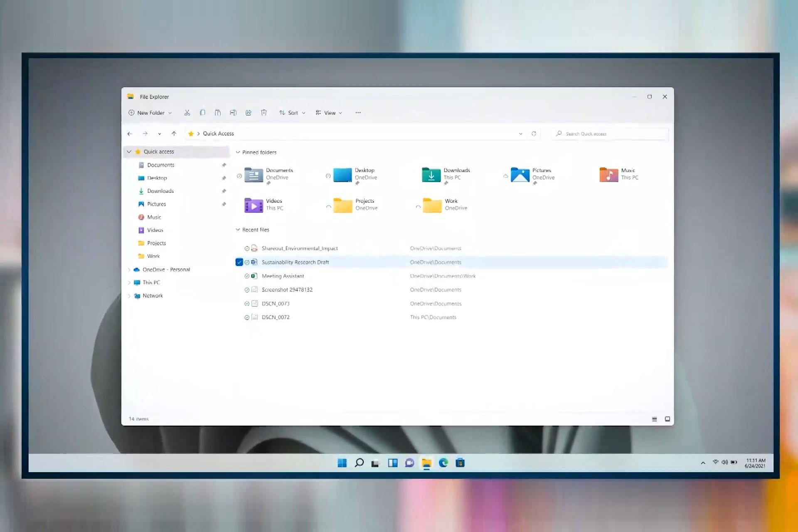Uncheck the Sustainability Research Draft checkbox

coord(239,262)
